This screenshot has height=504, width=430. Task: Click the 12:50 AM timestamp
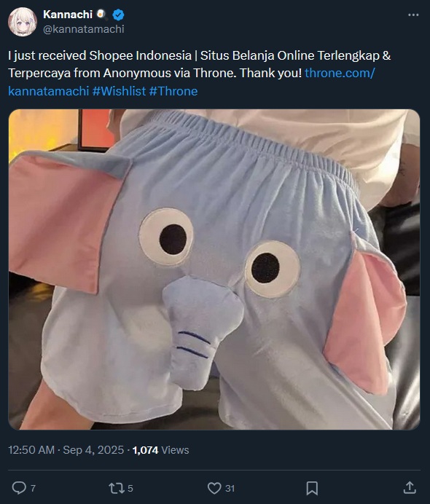pyautogui.click(x=31, y=449)
